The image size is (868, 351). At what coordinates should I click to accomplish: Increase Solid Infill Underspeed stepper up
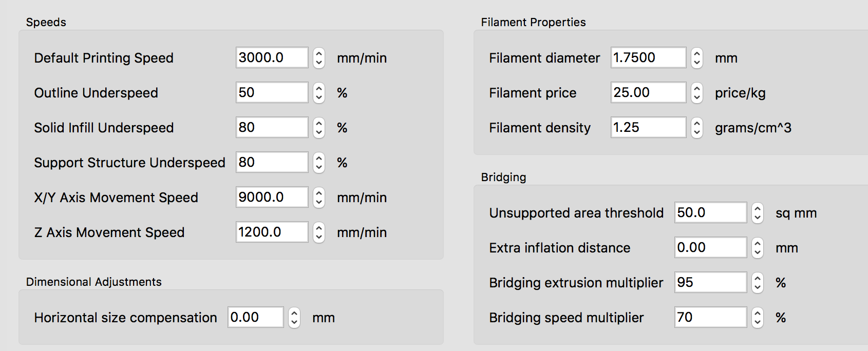319,123
